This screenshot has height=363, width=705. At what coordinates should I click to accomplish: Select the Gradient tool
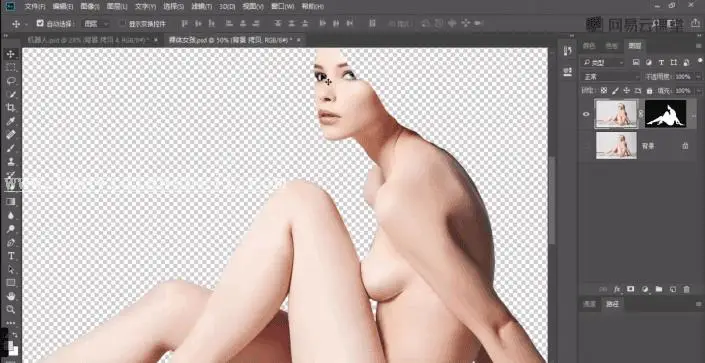tap(11, 202)
